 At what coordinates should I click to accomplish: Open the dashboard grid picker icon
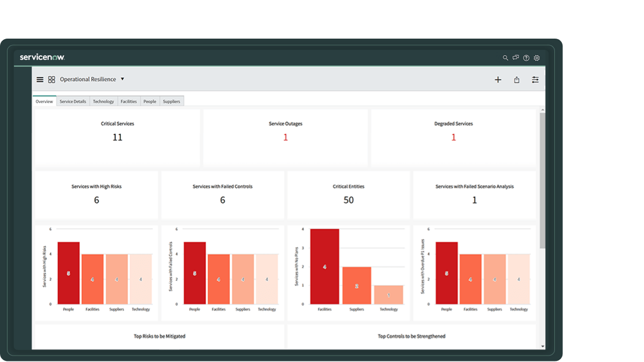52,79
